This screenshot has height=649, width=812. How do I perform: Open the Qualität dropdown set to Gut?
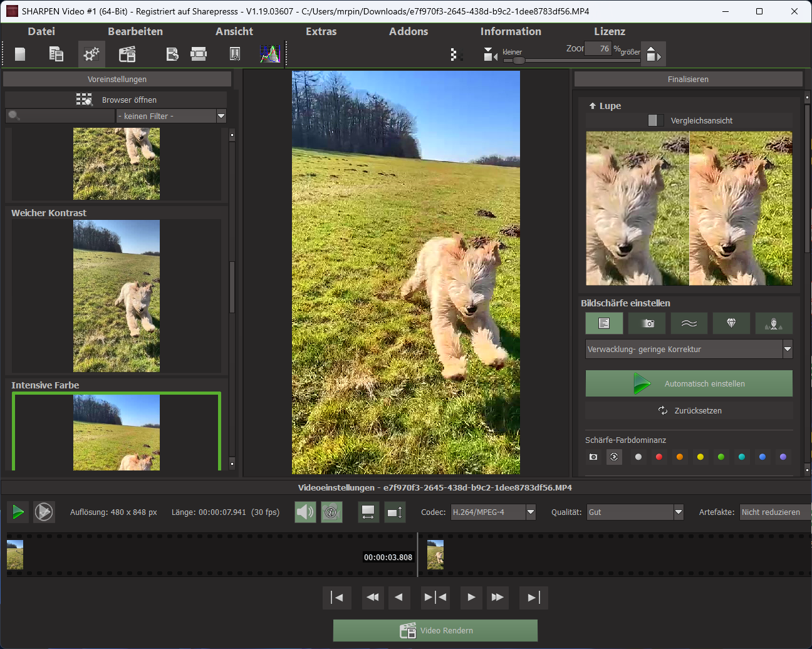coord(634,512)
